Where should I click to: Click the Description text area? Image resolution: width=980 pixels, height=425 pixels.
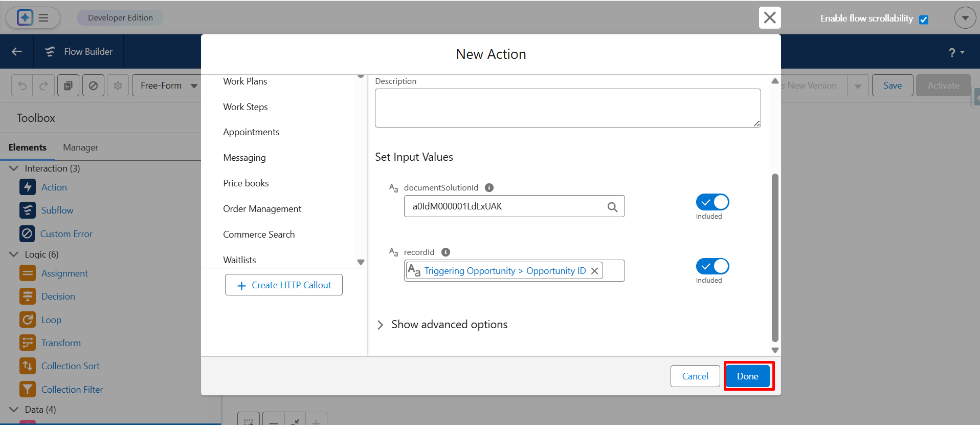point(567,108)
